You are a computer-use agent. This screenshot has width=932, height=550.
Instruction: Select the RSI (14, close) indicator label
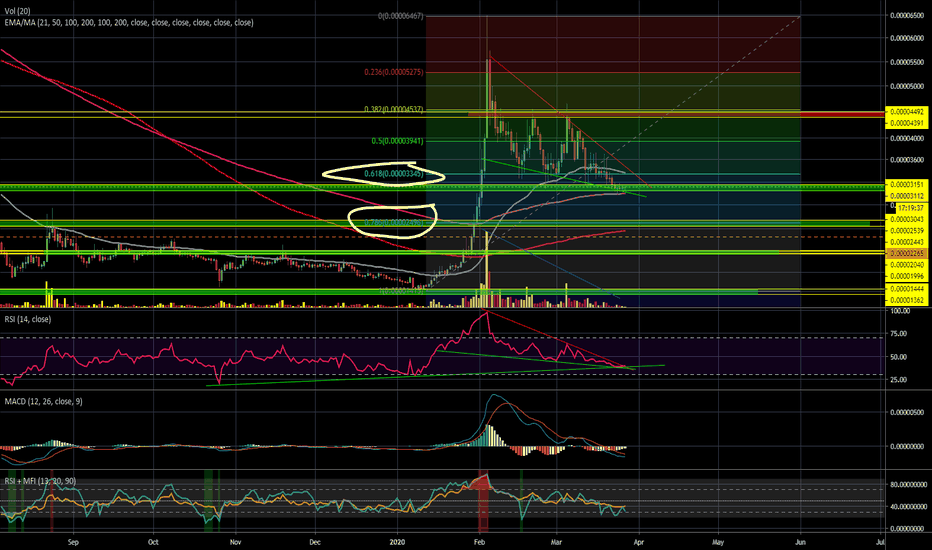coord(28,319)
